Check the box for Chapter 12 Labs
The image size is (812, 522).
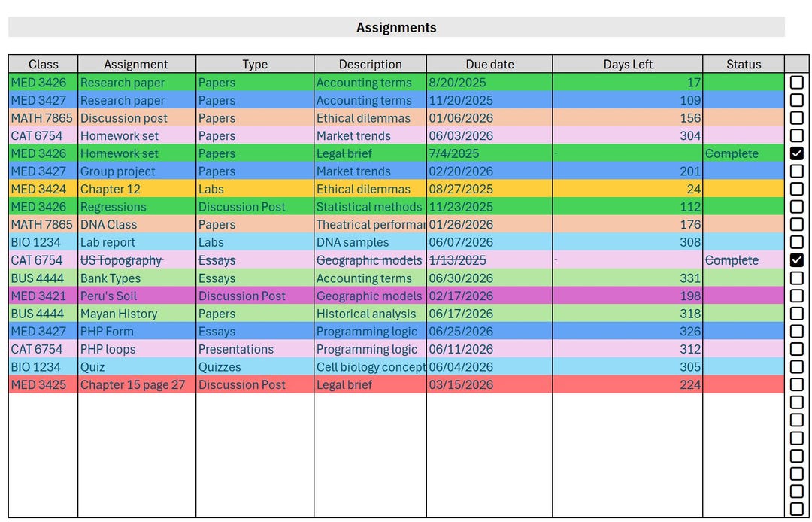click(797, 189)
